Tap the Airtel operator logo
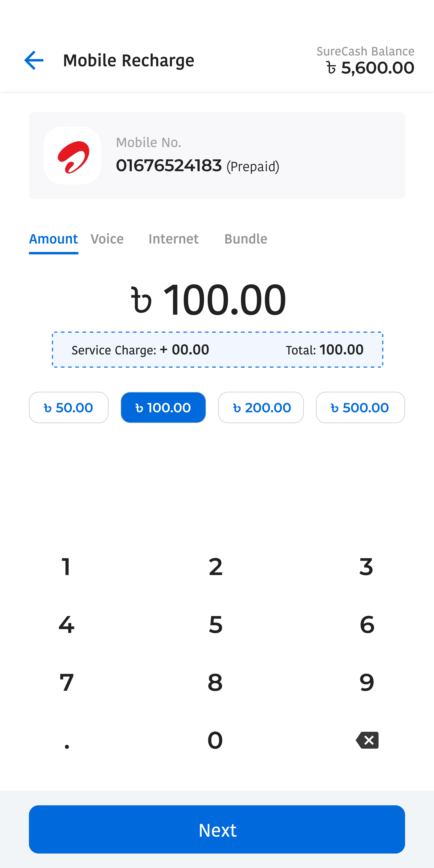The width and height of the screenshot is (434, 868). pos(72,156)
